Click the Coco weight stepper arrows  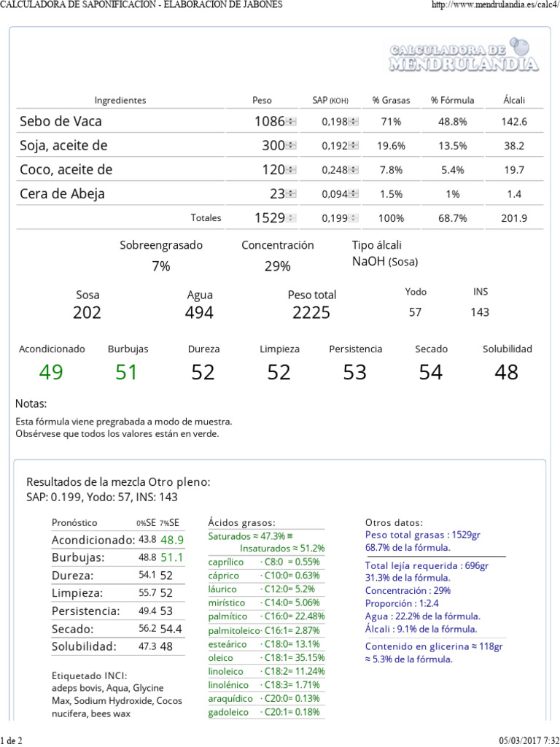[x=292, y=169]
